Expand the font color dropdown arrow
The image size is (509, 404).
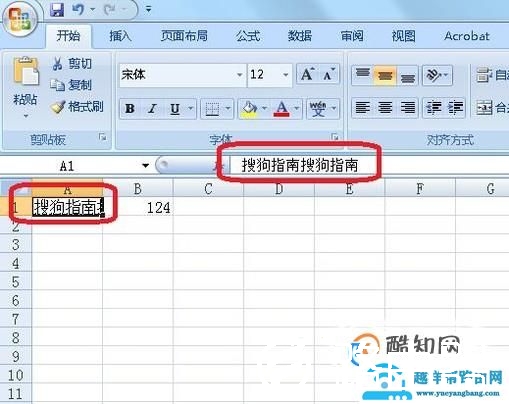click(297, 109)
